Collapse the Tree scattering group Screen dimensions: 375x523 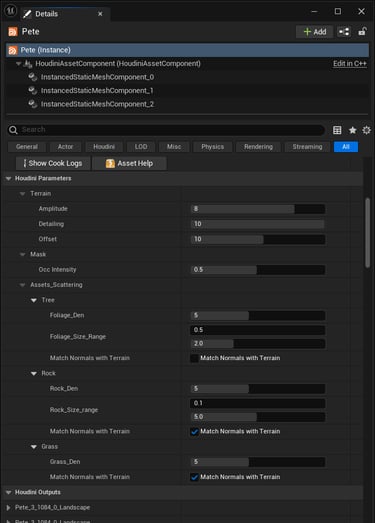point(34,300)
